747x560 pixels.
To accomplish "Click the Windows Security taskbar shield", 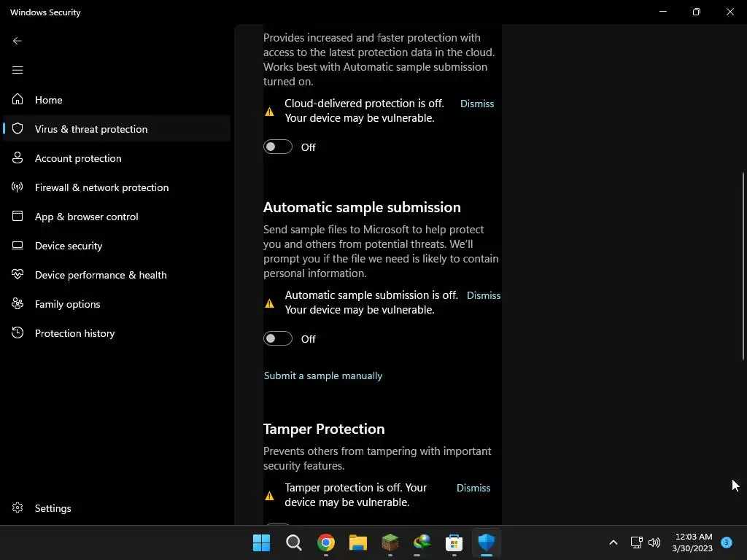I will tap(487, 542).
